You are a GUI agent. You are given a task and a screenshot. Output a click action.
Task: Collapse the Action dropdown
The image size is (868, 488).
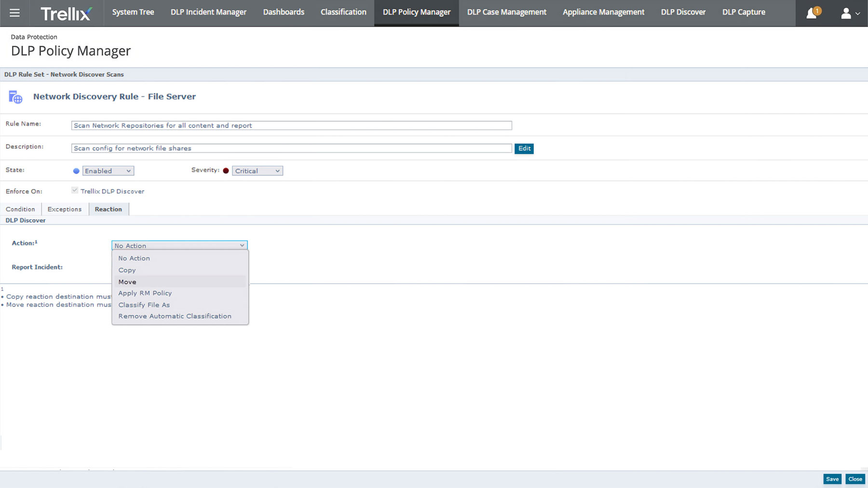coord(179,246)
